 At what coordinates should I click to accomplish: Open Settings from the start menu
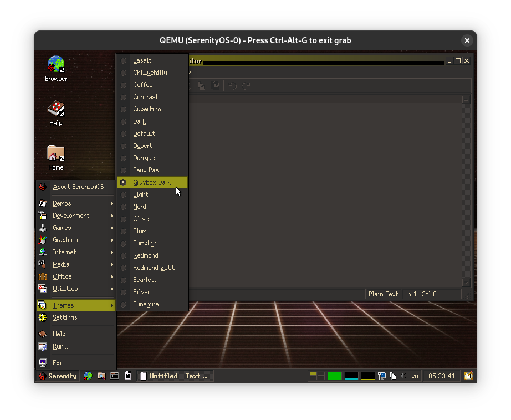(76, 317)
